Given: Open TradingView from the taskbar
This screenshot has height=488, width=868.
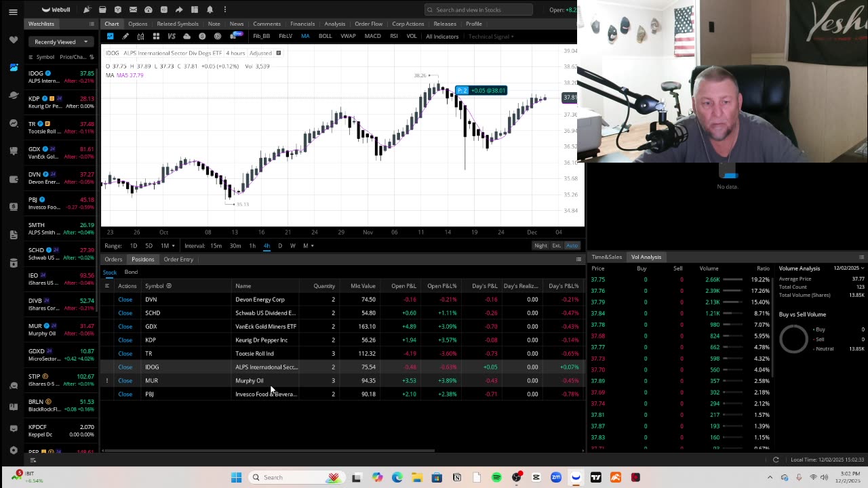Looking at the screenshot, I should point(595,477).
